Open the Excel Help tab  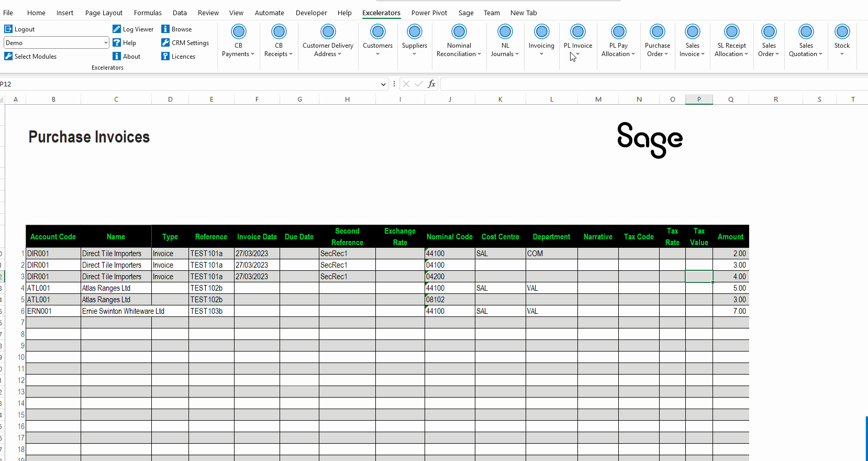coord(344,13)
